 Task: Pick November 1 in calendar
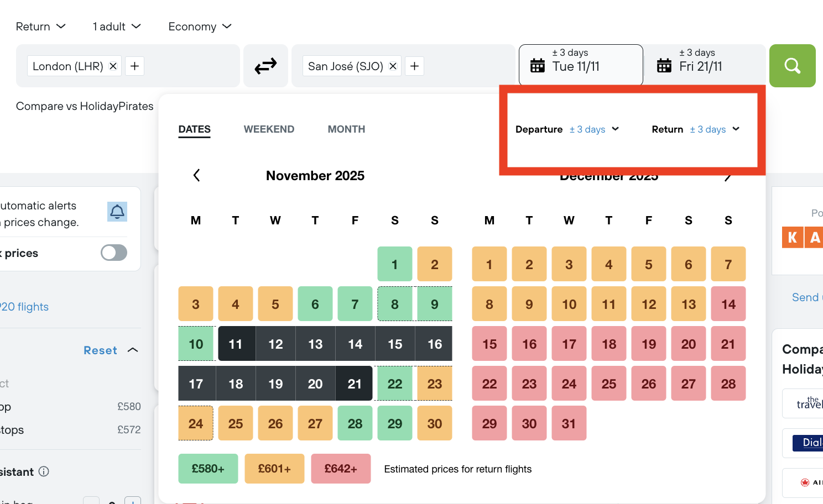point(395,264)
